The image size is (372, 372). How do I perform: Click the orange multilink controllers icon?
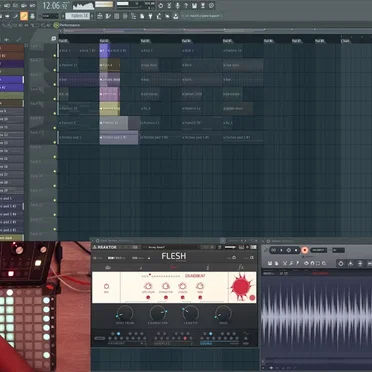pyautogui.click(x=24, y=16)
